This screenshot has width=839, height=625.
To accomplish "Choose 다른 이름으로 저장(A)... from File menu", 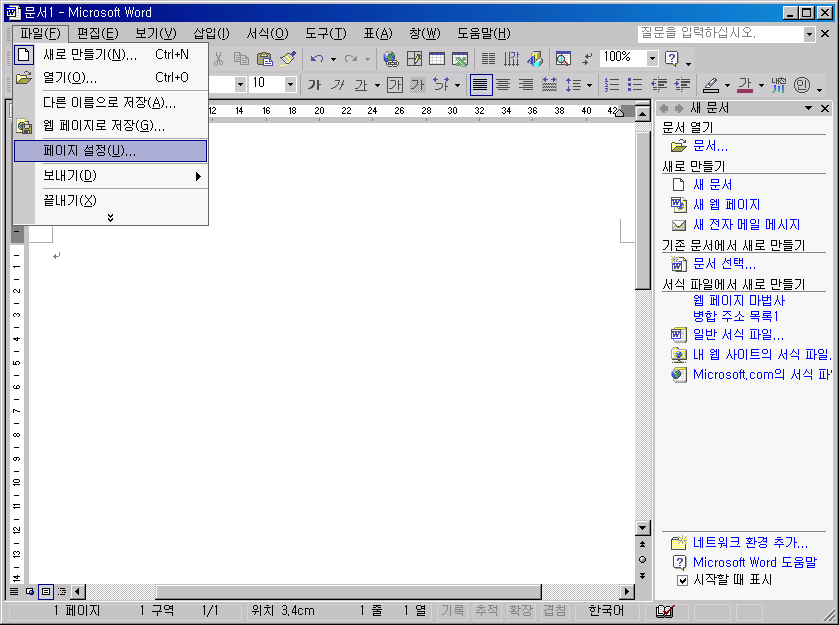I will coord(110,103).
